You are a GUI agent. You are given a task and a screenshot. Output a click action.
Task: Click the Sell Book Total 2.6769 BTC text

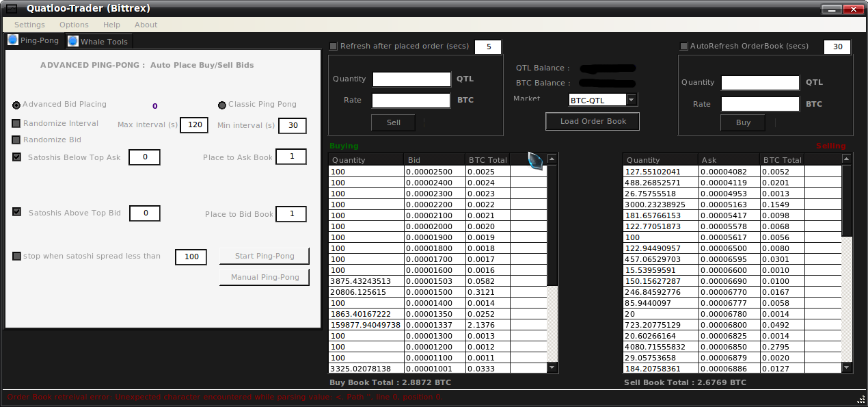685,382
